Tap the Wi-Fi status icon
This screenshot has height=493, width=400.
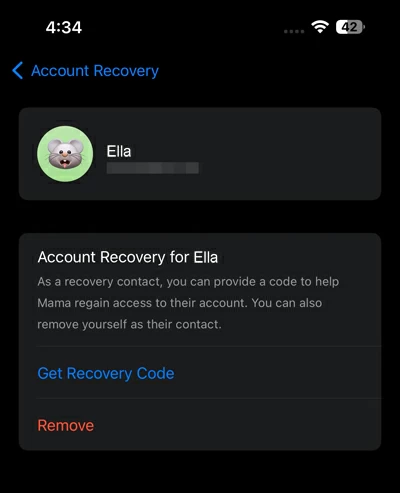(x=320, y=27)
